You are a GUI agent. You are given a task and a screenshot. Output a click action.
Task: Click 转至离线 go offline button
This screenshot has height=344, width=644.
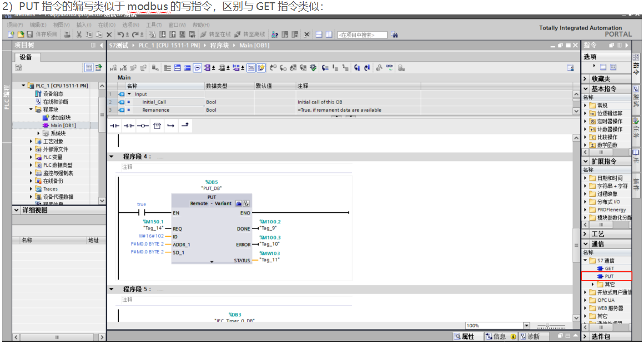pos(249,34)
